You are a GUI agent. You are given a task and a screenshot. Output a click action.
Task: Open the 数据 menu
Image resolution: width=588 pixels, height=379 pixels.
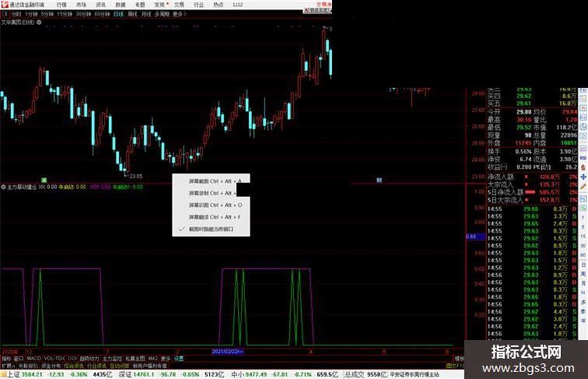[x=120, y=5]
